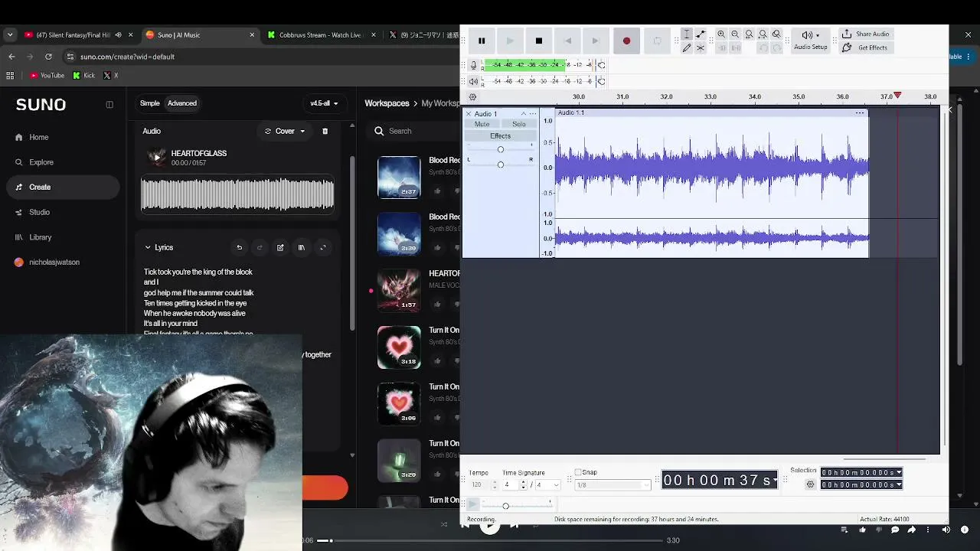Fit project to width in Audacity
Image resolution: width=980 pixels, height=551 pixels.
(x=763, y=34)
